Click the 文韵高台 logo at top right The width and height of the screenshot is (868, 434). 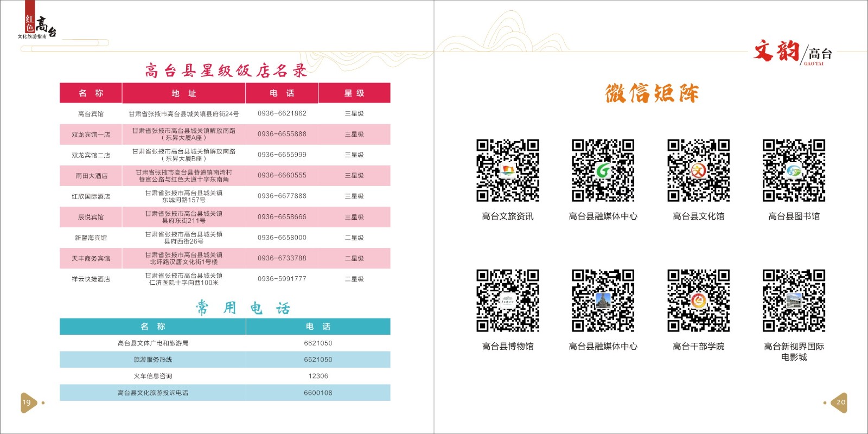[x=793, y=52]
